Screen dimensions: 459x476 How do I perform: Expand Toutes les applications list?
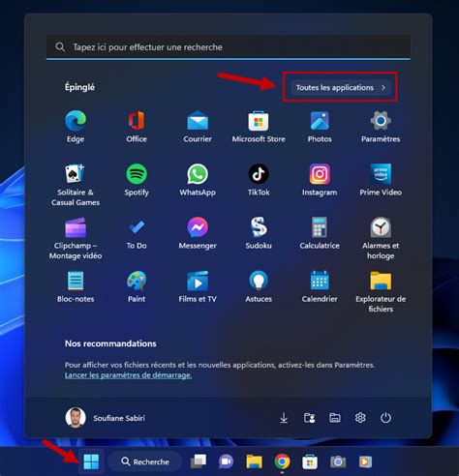[341, 87]
